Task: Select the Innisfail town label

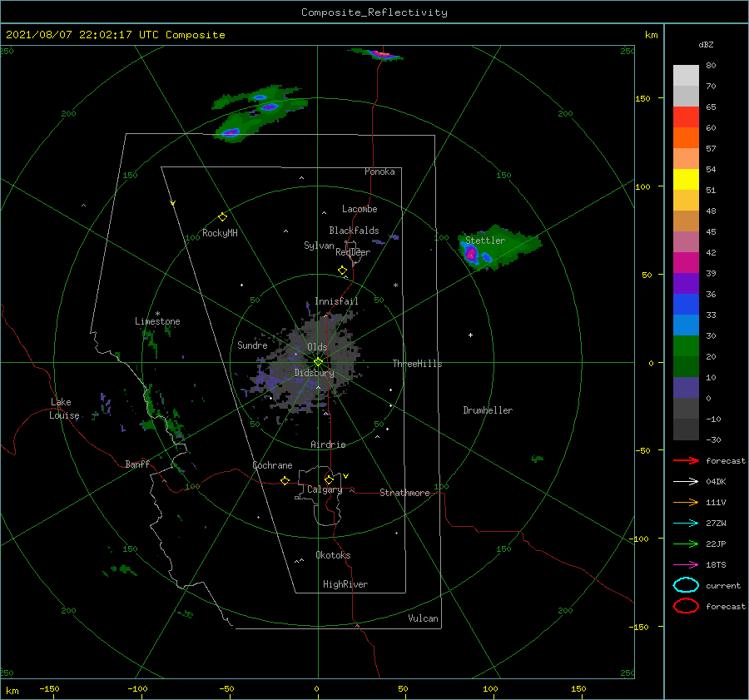Action: pyautogui.click(x=336, y=301)
